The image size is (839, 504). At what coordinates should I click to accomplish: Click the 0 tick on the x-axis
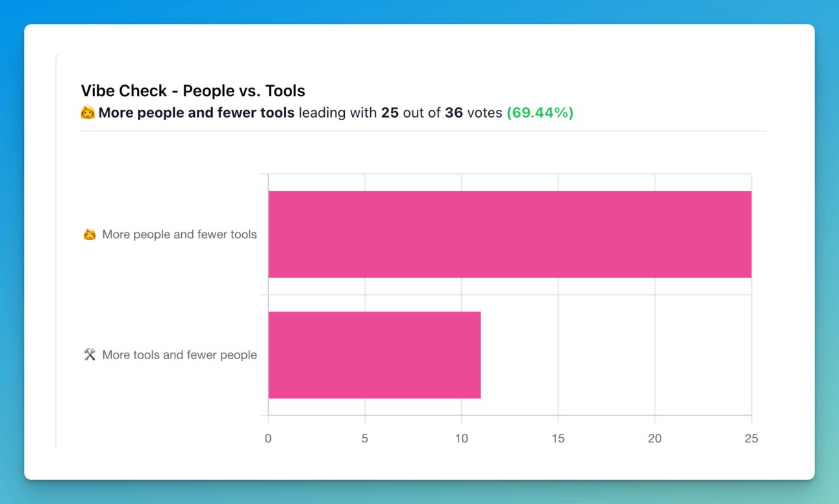tap(268, 438)
